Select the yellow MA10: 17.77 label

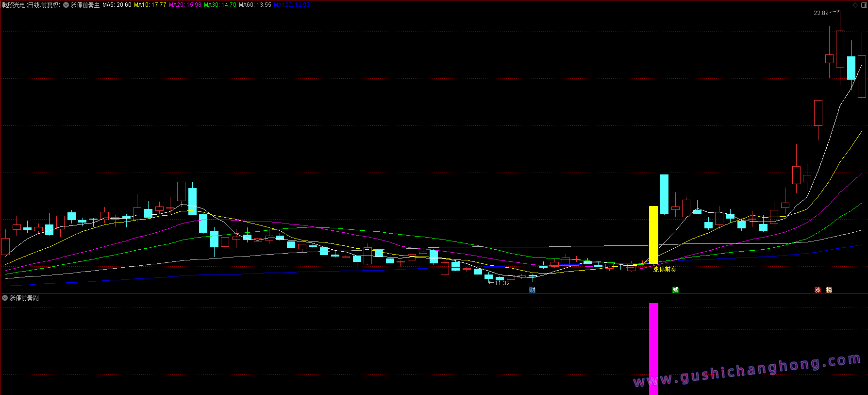150,5
